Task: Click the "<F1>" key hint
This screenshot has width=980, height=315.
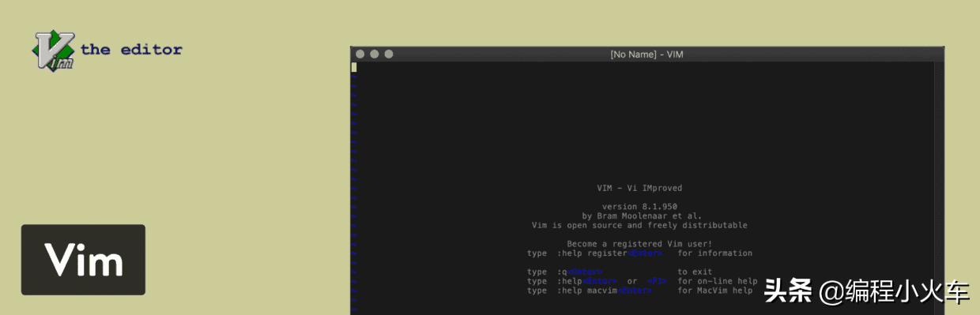Action: pyautogui.click(x=657, y=282)
